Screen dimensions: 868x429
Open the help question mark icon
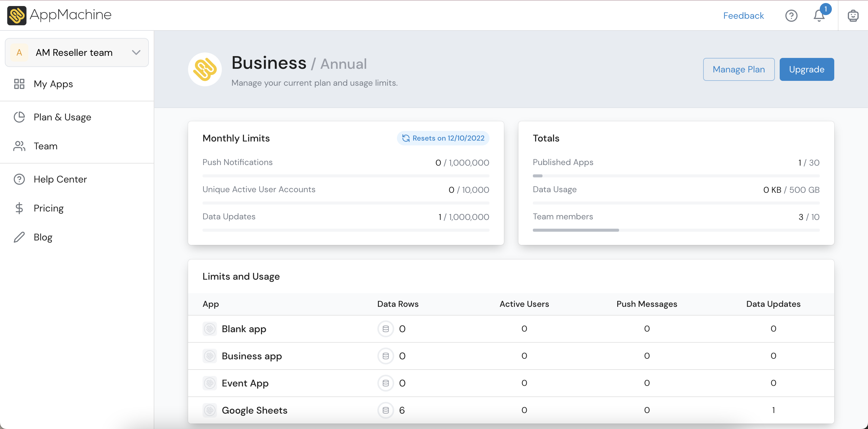click(x=791, y=15)
